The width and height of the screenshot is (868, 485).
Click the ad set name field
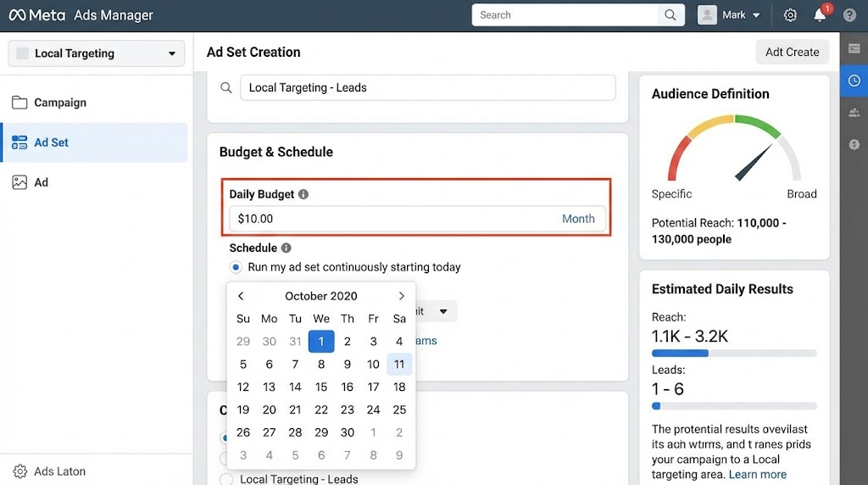pos(427,87)
